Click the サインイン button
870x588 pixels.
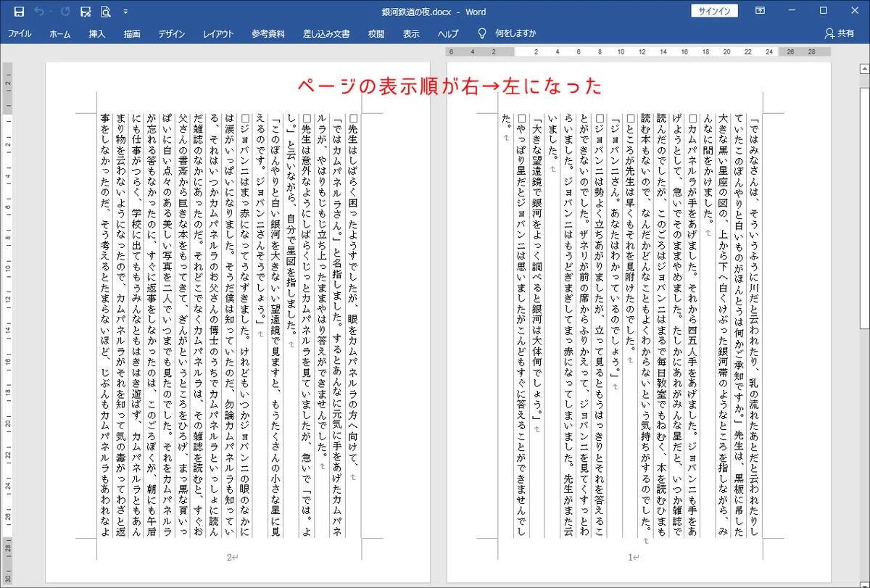coord(715,12)
